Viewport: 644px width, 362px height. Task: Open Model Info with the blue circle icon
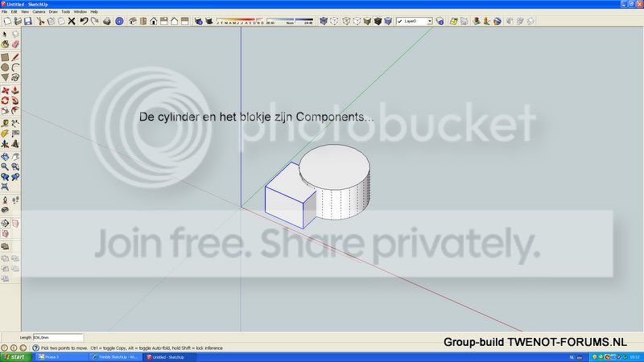[x=119, y=21]
